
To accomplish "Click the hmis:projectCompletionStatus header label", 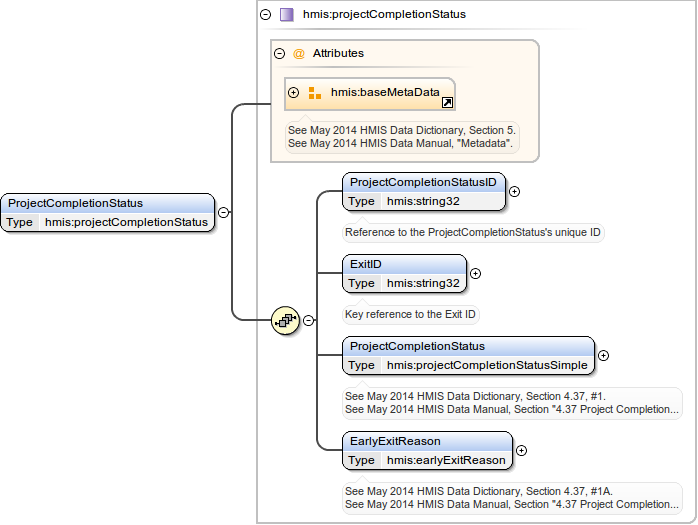I will coord(384,15).
